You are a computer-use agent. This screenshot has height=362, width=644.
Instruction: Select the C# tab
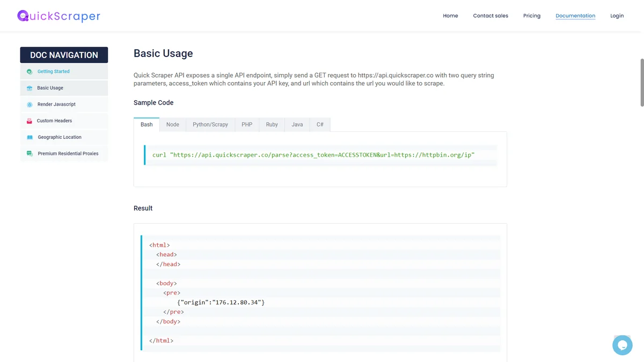(320, 124)
